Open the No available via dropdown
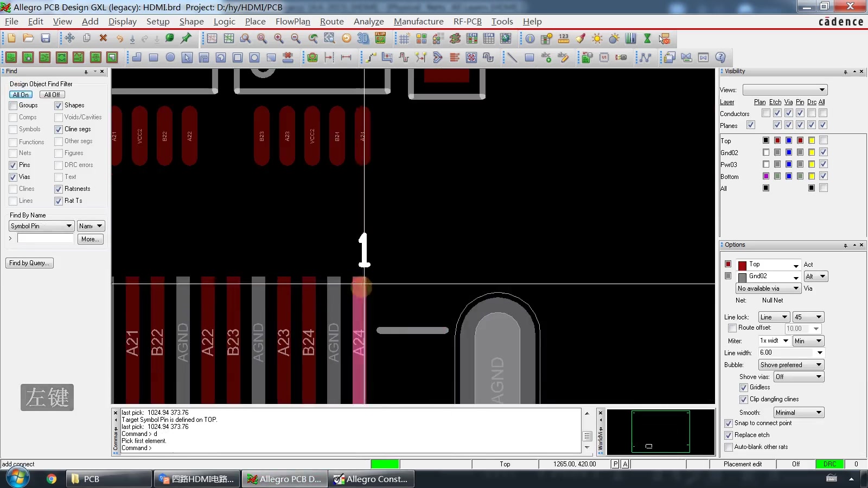The image size is (868, 488). (768, 288)
